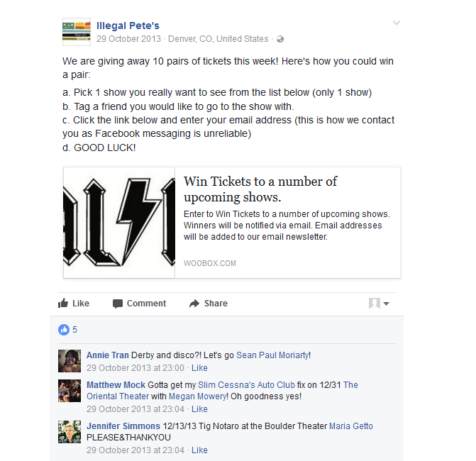Click the Illegal Pete's profile picture
The width and height of the screenshot is (476, 461).
click(x=77, y=32)
